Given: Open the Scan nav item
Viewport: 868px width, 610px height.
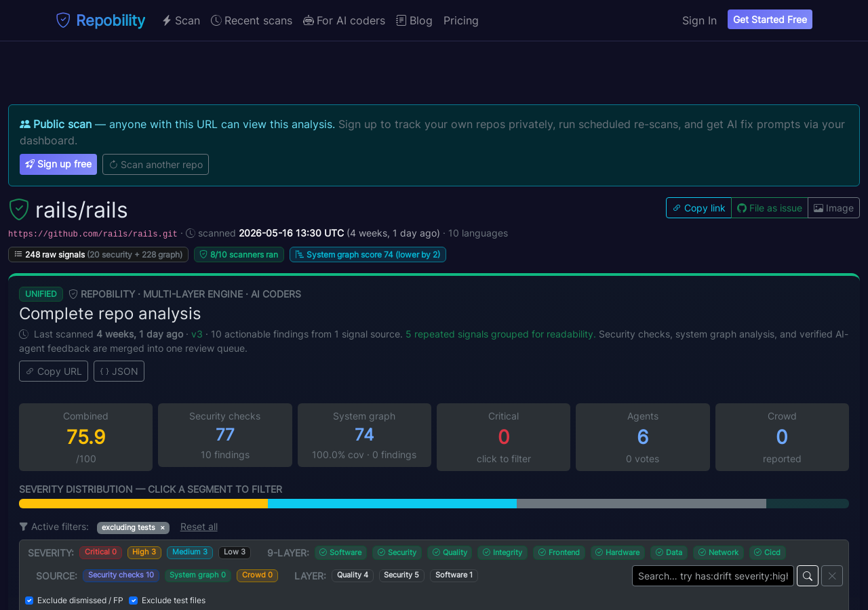Looking at the screenshot, I should coord(181,20).
